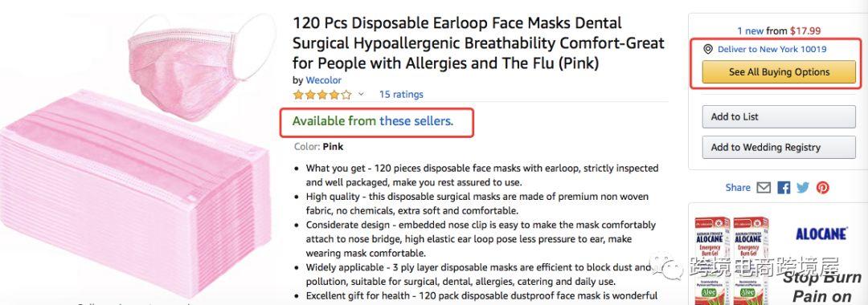Image resolution: width=868 pixels, height=305 pixels.
Task: Click the ALOCANE logo advertisement
Action: pos(821,234)
